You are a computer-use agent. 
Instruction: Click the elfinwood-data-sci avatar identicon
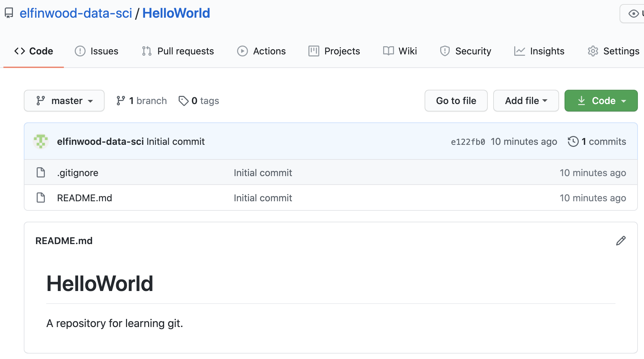41,141
